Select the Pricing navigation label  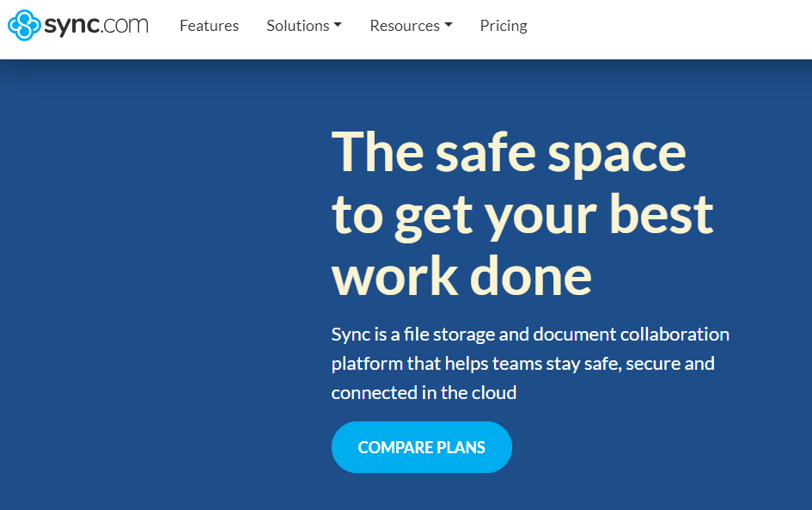coord(503,26)
